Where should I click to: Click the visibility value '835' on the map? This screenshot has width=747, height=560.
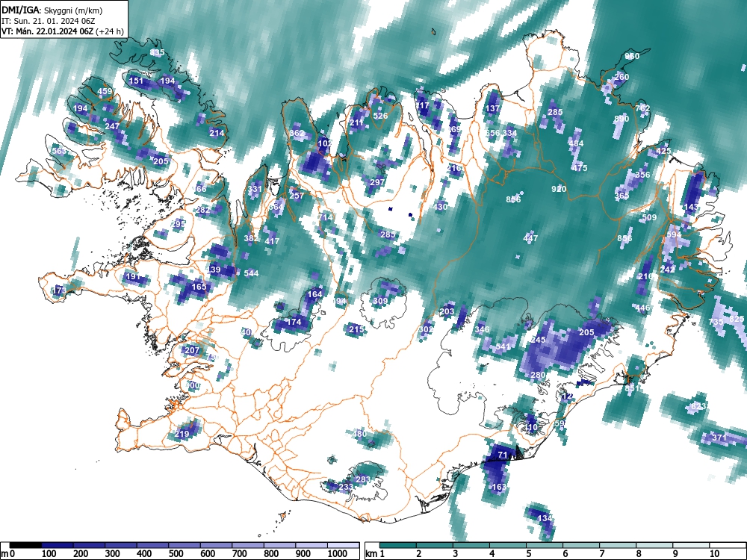tap(157, 52)
